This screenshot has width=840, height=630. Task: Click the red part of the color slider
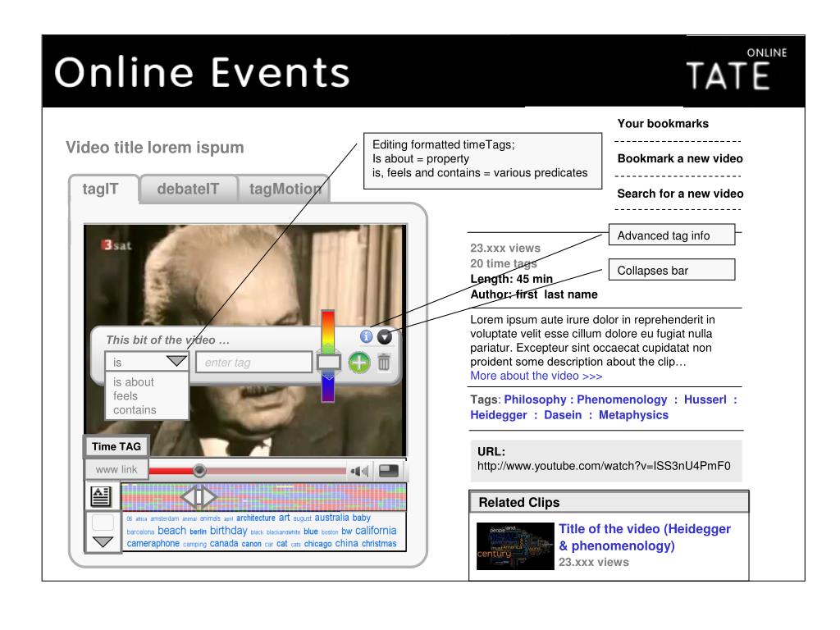point(328,319)
